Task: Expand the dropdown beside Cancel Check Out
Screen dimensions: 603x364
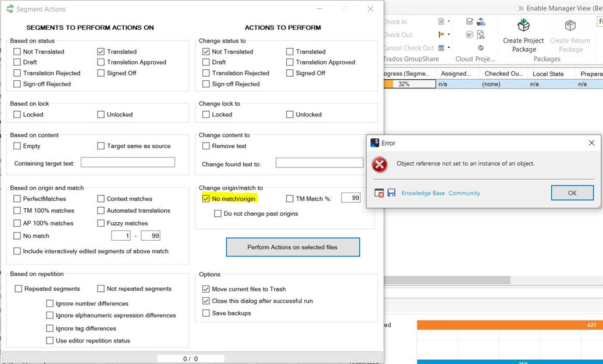Action: [448, 47]
